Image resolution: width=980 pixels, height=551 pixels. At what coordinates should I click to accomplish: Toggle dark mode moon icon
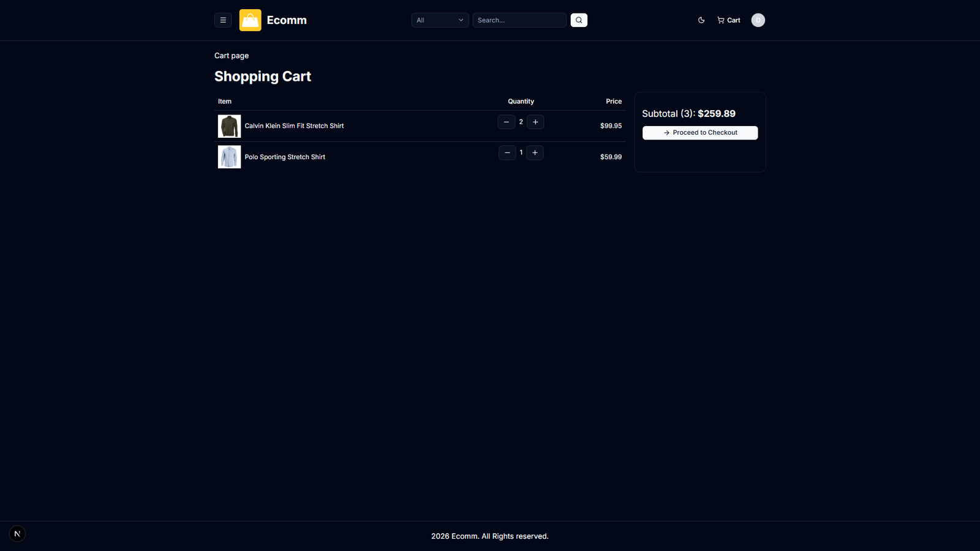click(701, 20)
